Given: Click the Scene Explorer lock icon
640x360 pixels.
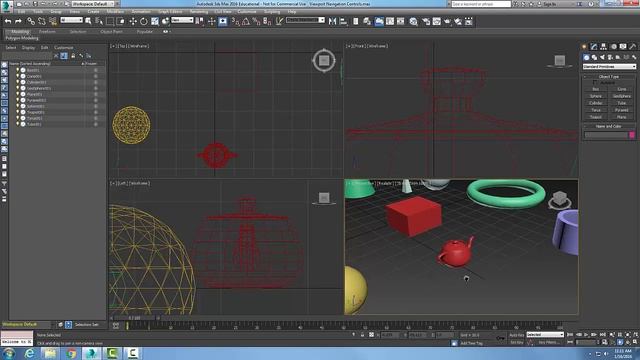Looking at the screenshot, I should [73, 56].
